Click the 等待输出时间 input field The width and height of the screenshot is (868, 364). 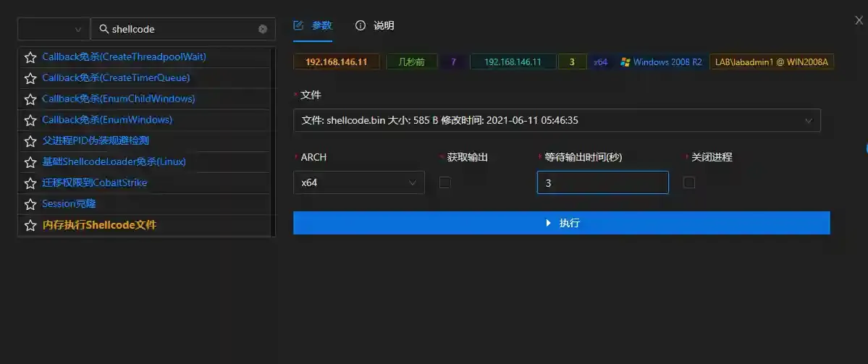602,182
